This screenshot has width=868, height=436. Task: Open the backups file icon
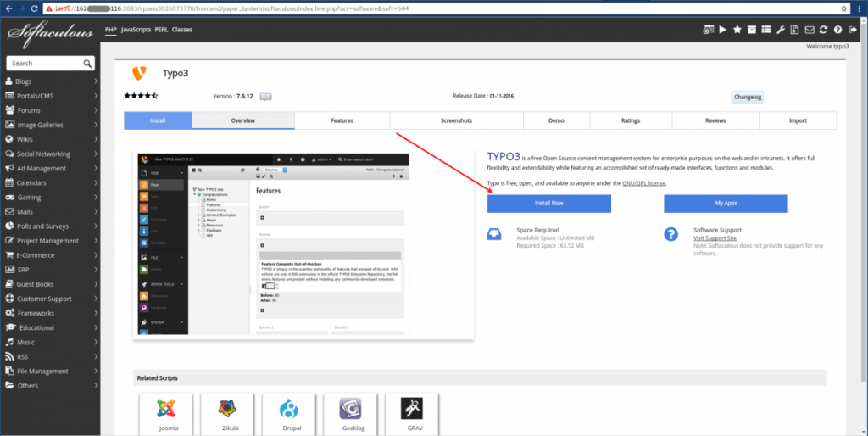point(794,30)
